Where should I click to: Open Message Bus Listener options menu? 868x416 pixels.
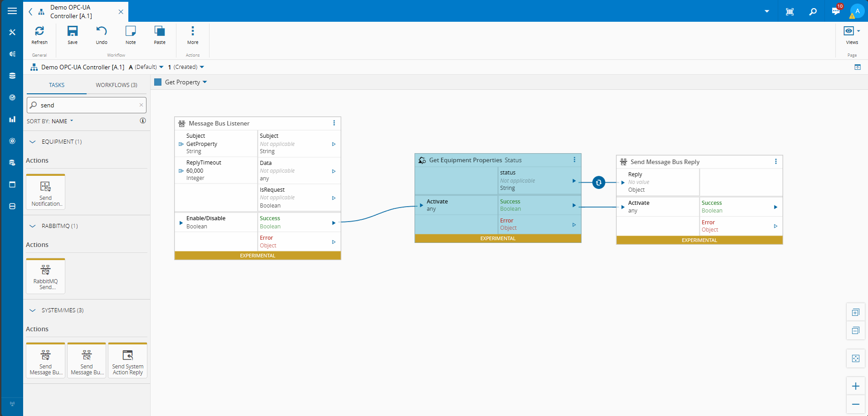334,123
